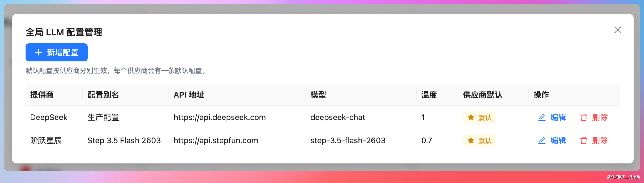
Task: Click the star icon in DeepSeek default badge
Action: coord(471,117)
